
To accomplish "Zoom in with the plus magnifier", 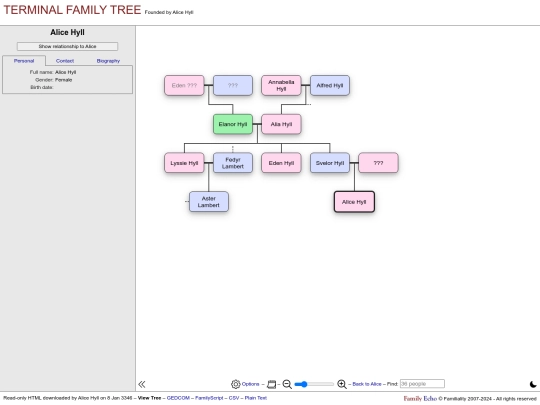I will [342, 384].
